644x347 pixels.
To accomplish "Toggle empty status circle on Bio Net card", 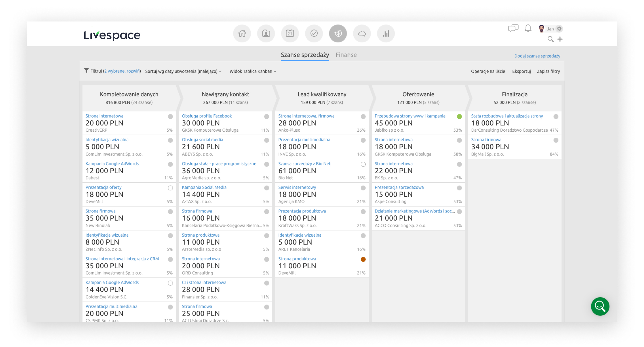I will click(363, 164).
